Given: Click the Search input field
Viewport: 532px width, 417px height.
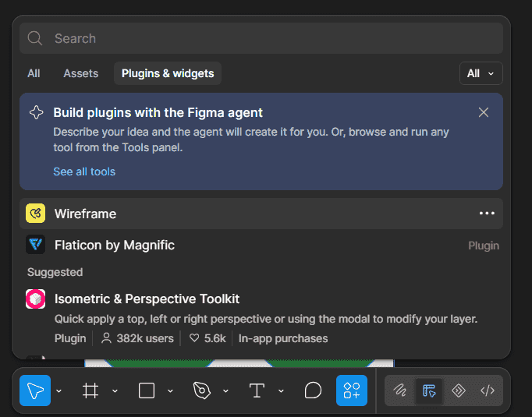Looking at the screenshot, I should (261, 38).
